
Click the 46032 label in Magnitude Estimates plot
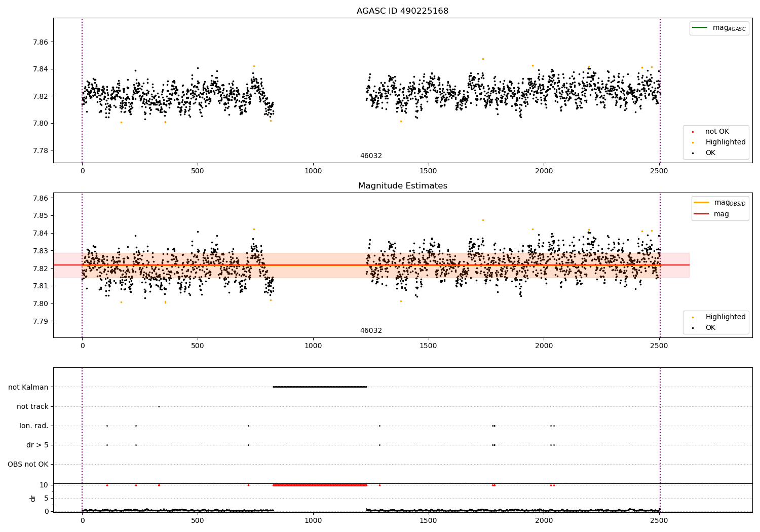(x=371, y=331)
